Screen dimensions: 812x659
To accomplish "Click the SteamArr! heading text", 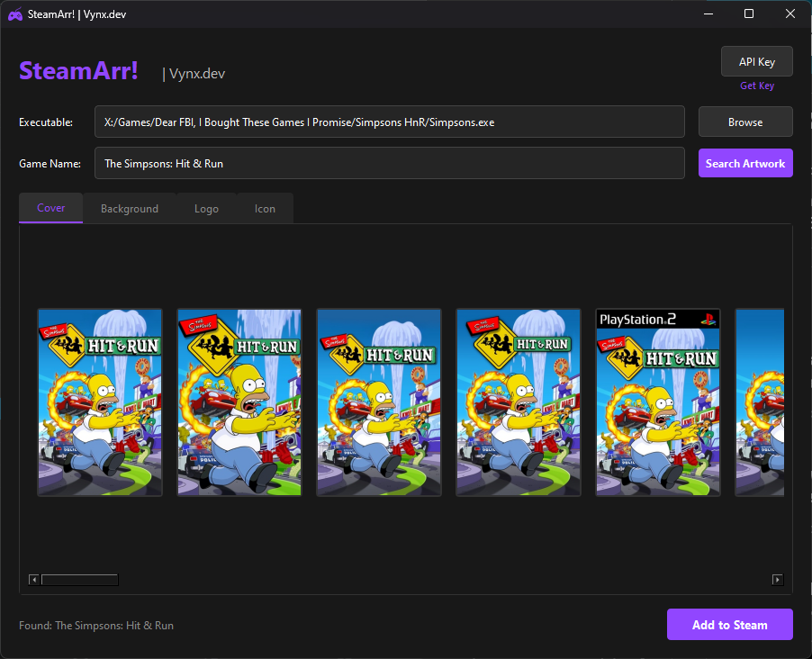I will coord(78,71).
